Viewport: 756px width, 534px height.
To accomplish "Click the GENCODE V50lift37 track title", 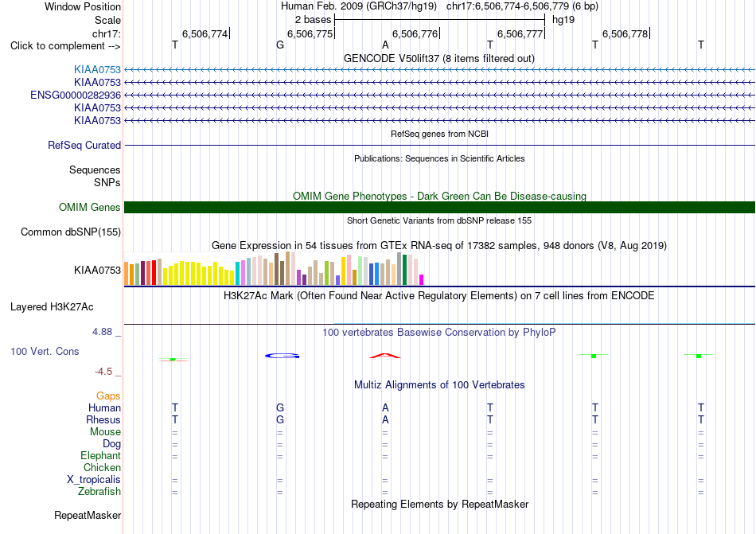I will pos(439,59).
